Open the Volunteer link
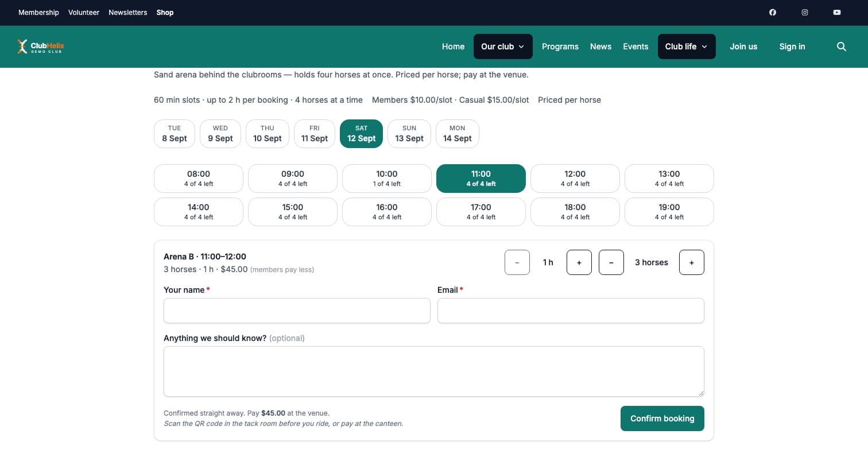 84,13
